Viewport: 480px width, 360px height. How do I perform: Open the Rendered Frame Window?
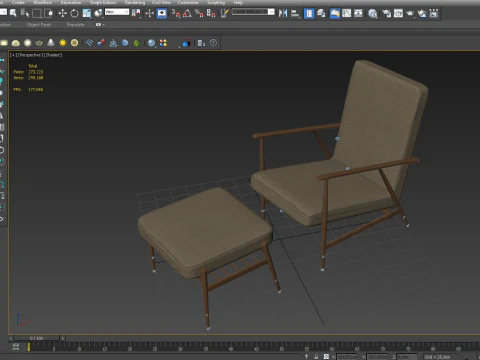tap(398, 13)
